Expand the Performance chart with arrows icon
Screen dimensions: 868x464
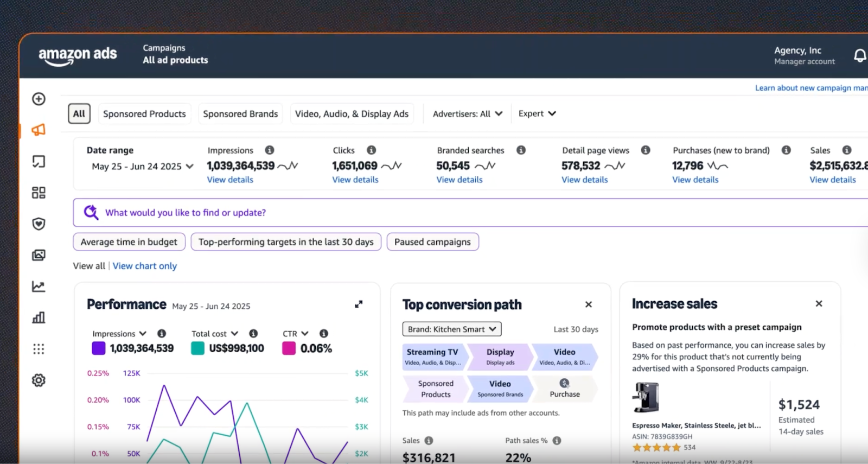pos(359,304)
